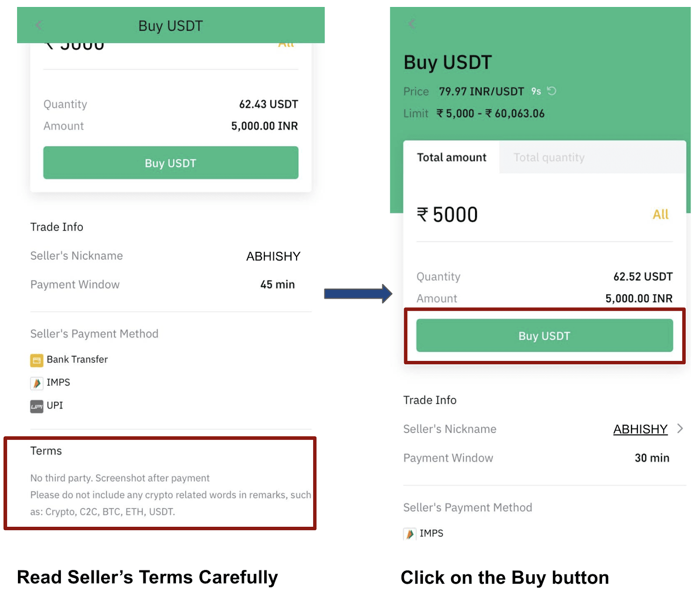Image resolution: width=700 pixels, height=606 pixels.
Task: Select the UPI payment icon
Action: (37, 406)
